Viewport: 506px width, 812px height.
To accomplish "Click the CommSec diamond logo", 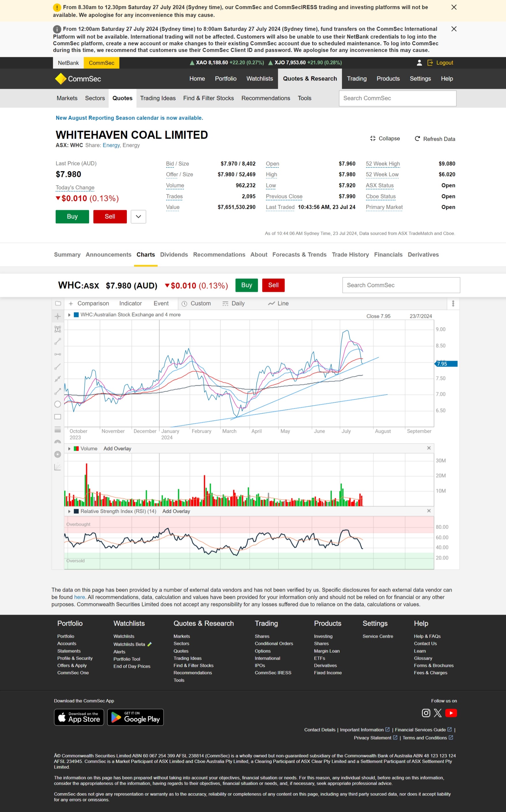I will pyautogui.click(x=61, y=79).
